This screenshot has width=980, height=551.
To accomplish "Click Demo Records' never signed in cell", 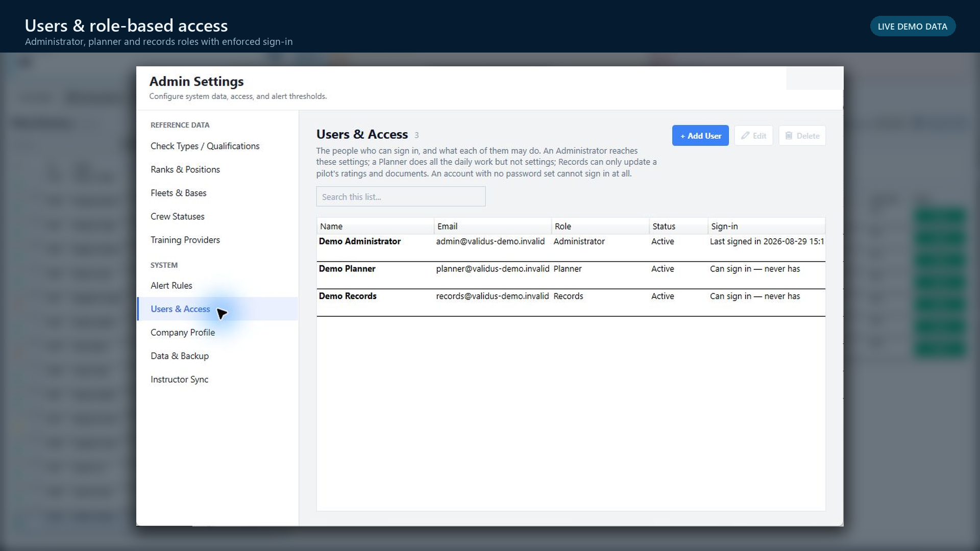I will [755, 296].
